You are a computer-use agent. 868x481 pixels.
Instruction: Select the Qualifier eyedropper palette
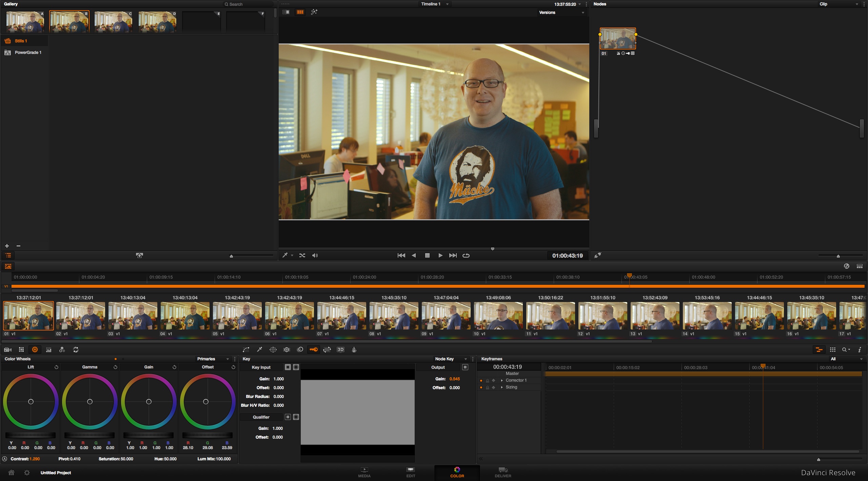(260, 349)
